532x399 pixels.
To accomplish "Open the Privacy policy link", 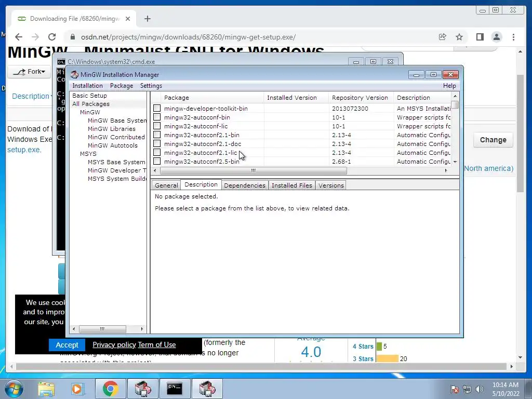I will (114, 345).
